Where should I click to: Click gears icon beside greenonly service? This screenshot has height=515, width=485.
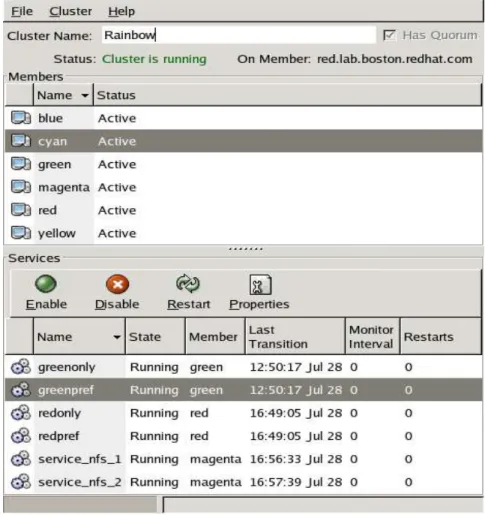click(21, 367)
